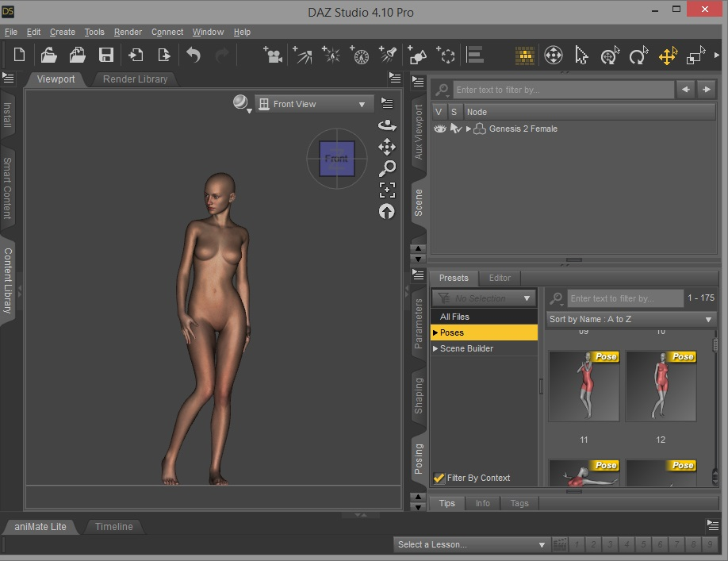Click the Import file icon
728x561 pixels.
(136, 55)
